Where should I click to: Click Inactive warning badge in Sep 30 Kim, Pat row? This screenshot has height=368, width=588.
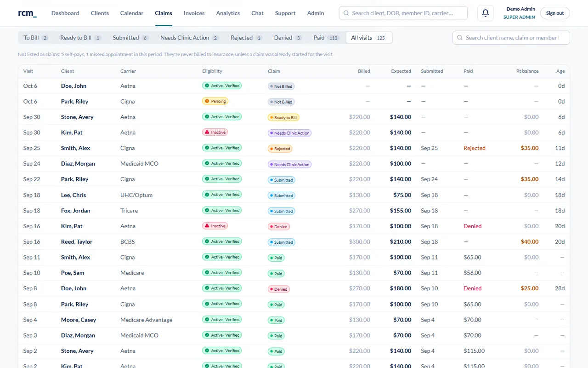tap(215, 132)
